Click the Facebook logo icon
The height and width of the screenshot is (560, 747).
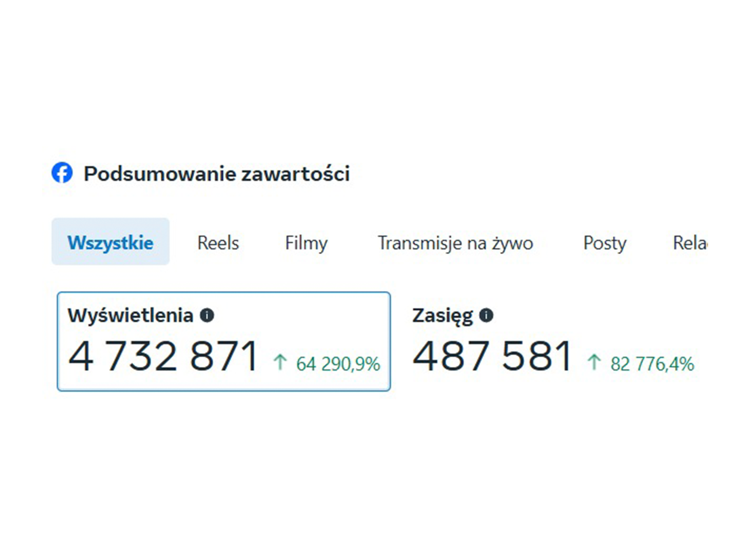62,173
